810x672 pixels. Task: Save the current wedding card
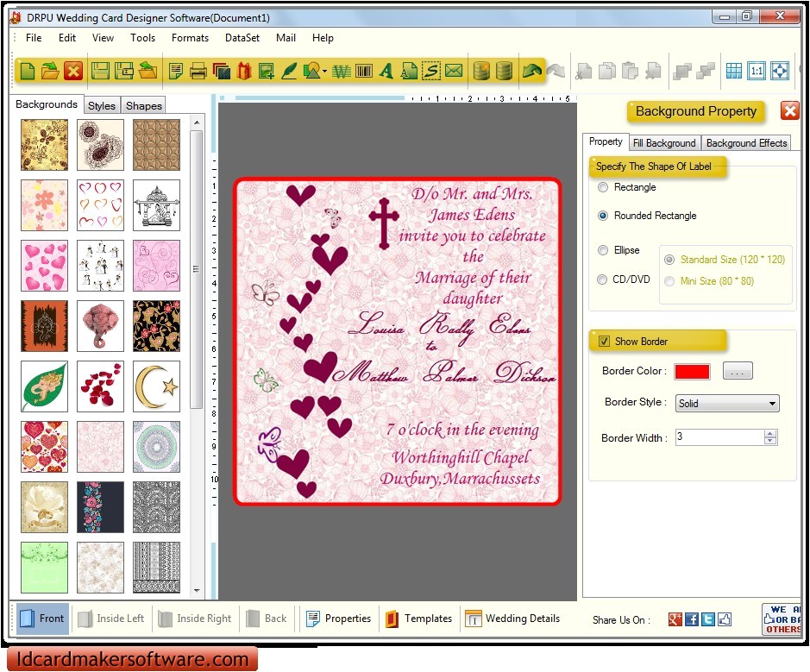point(99,72)
